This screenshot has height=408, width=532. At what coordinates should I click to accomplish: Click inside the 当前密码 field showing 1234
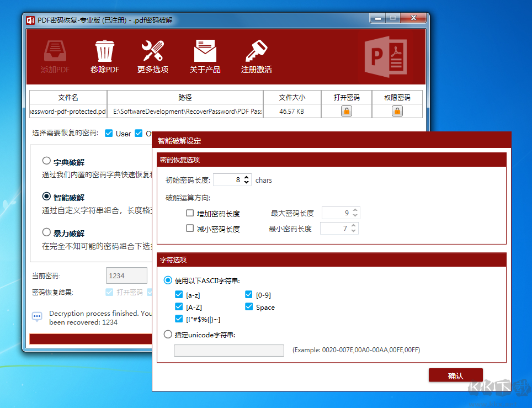tap(126, 275)
